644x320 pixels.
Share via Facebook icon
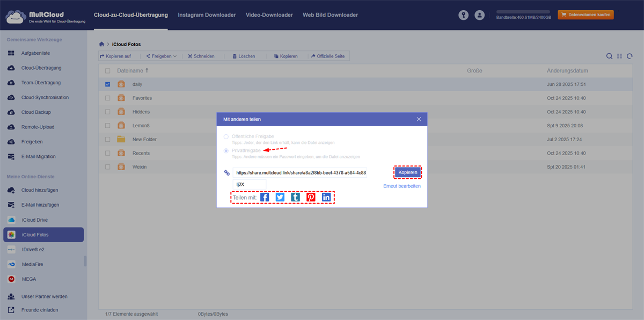coord(265,197)
